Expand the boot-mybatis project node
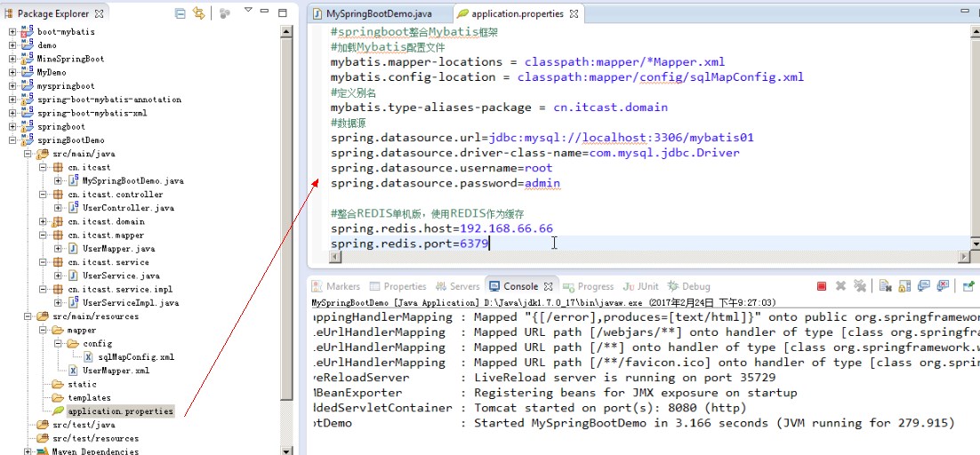Screen dimensions: 980x455 (12, 32)
